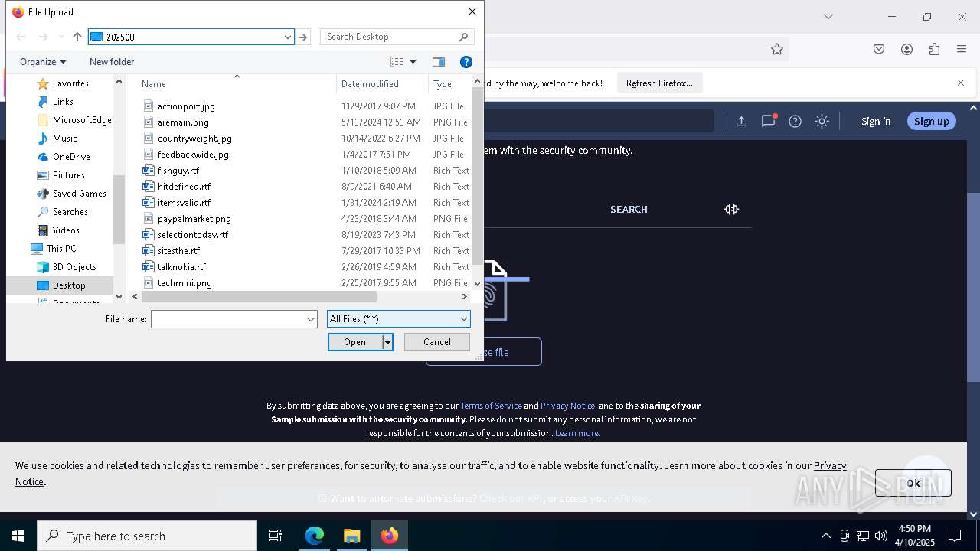Click the search magnifier in Search Desktop

point(463,37)
